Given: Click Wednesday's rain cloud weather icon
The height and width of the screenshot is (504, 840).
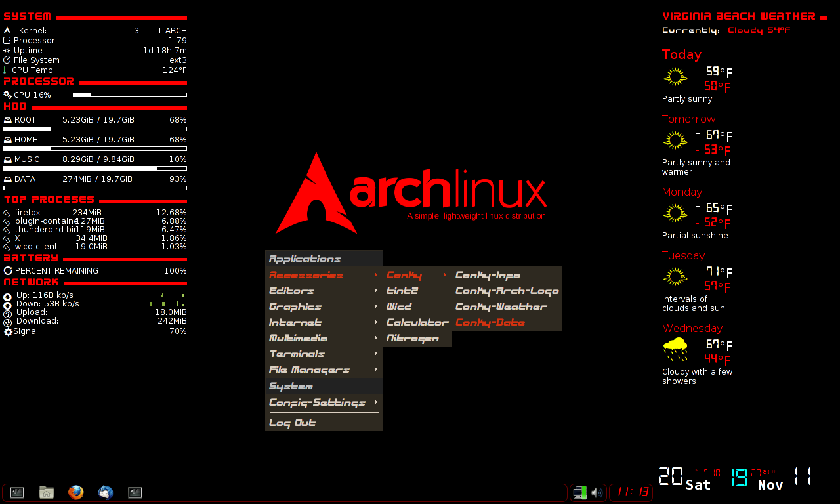Looking at the screenshot, I should point(675,348).
